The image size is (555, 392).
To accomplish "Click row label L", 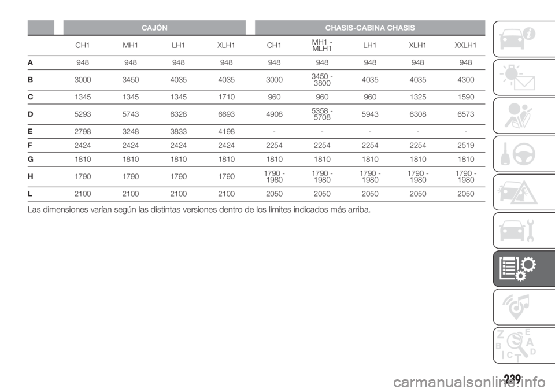I will [30, 194].
